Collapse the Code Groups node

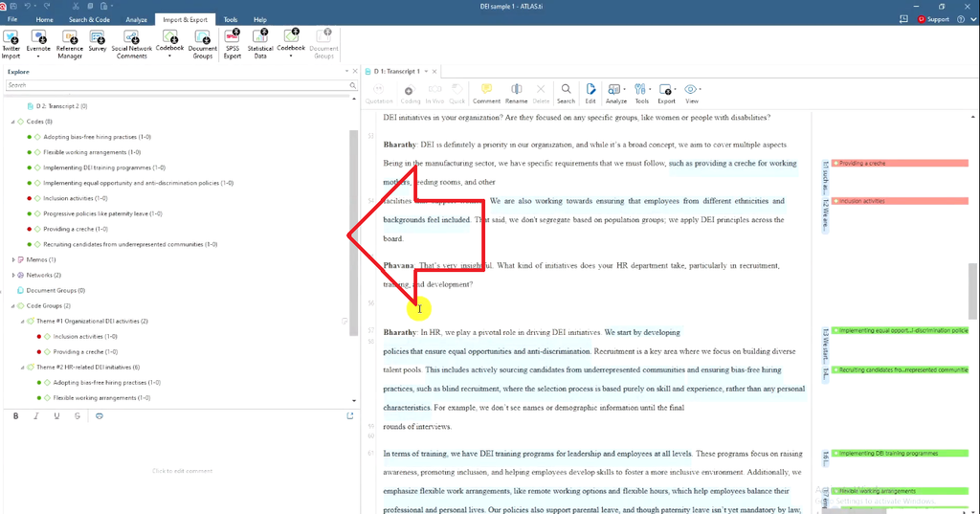13,305
